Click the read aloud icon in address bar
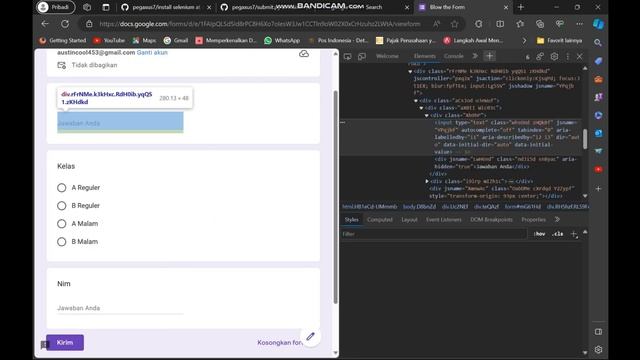The width and height of the screenshot is (640, 360). pos(436,24)
